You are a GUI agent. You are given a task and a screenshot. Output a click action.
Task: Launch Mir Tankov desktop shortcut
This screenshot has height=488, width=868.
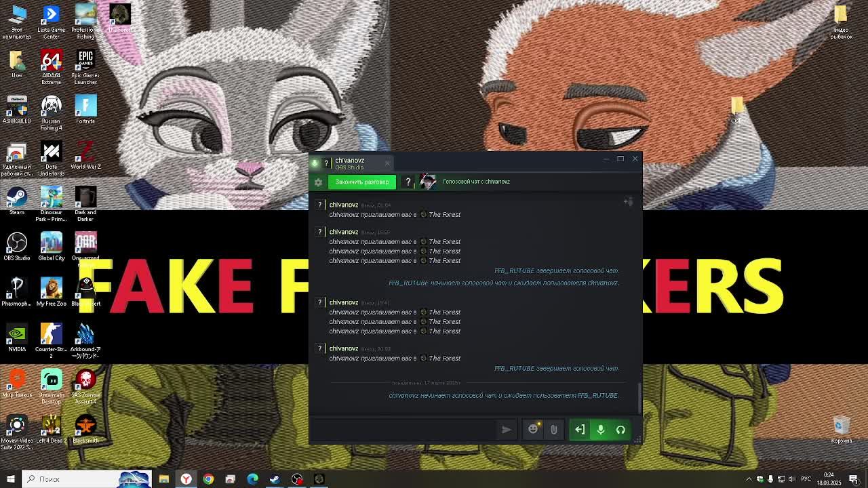17,383
